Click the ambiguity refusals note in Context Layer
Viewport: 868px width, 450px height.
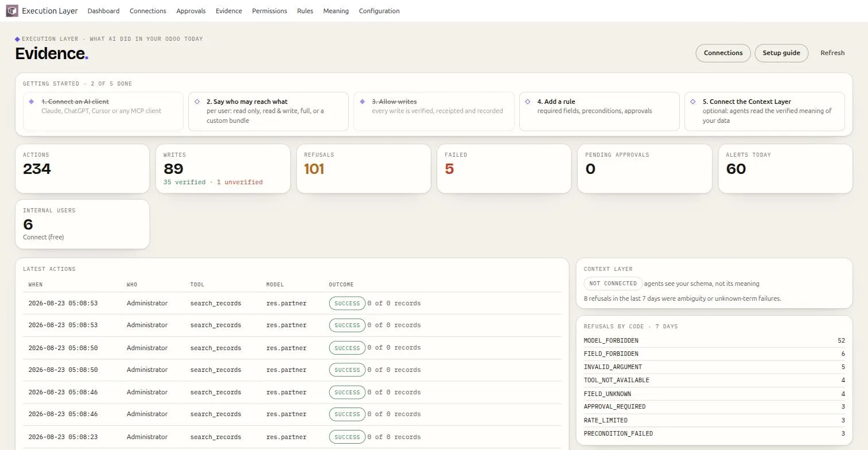(x=682, y=298)
